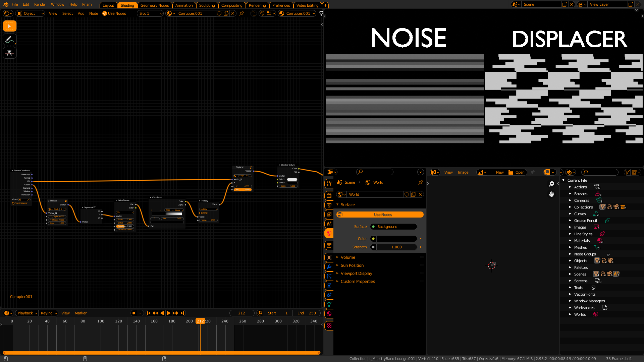Click the properties search field
The width and height of the screenshot is (644, 362).
[375, 172]
